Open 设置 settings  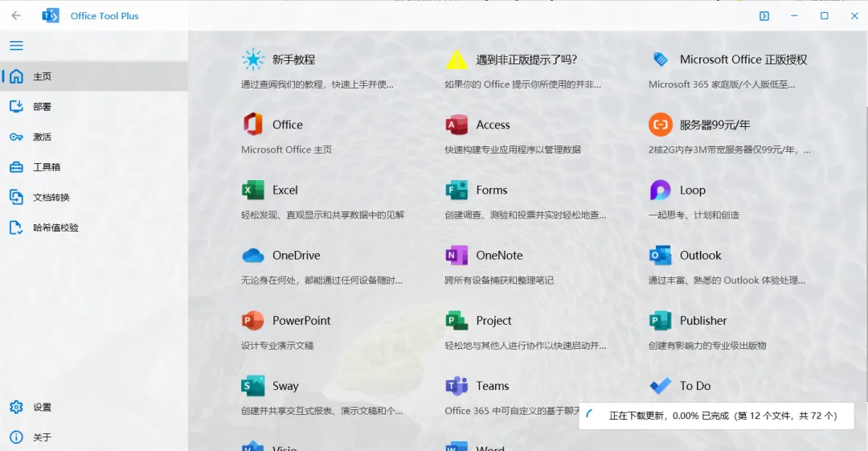click(94, 408)
